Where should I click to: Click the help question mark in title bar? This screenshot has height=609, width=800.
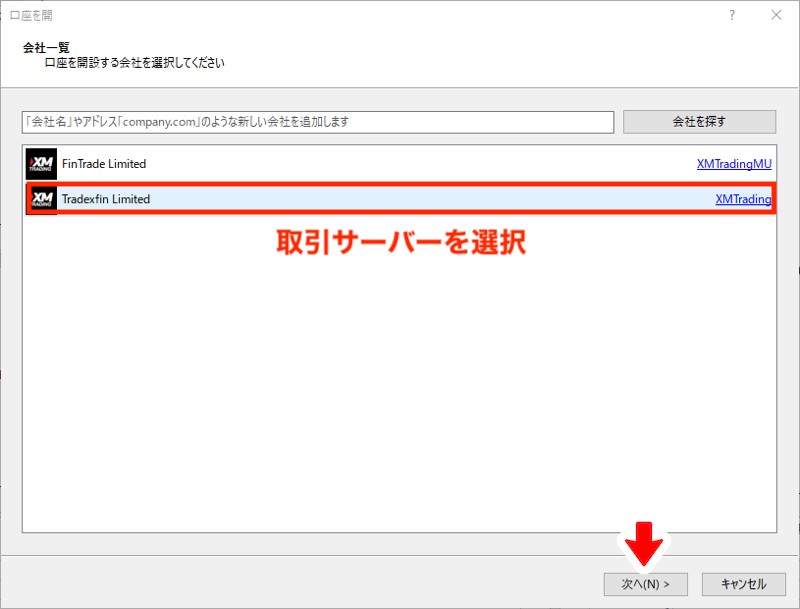tap(732, 15)
